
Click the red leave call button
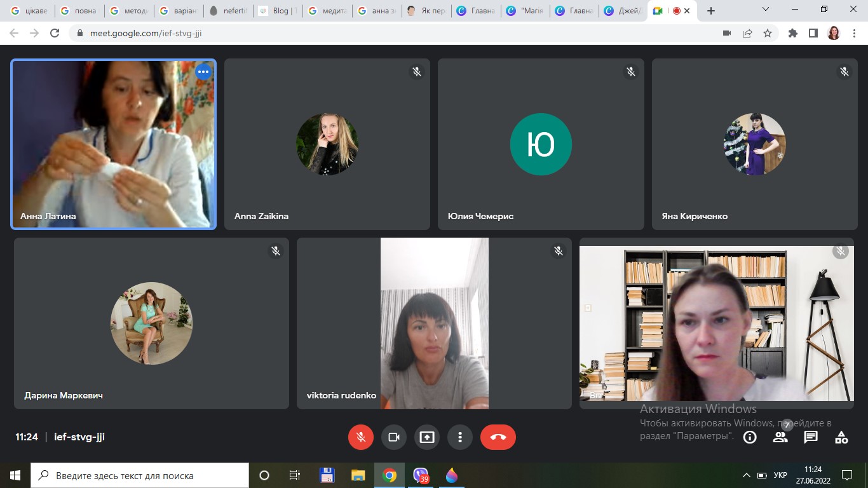tap(498, 437)
